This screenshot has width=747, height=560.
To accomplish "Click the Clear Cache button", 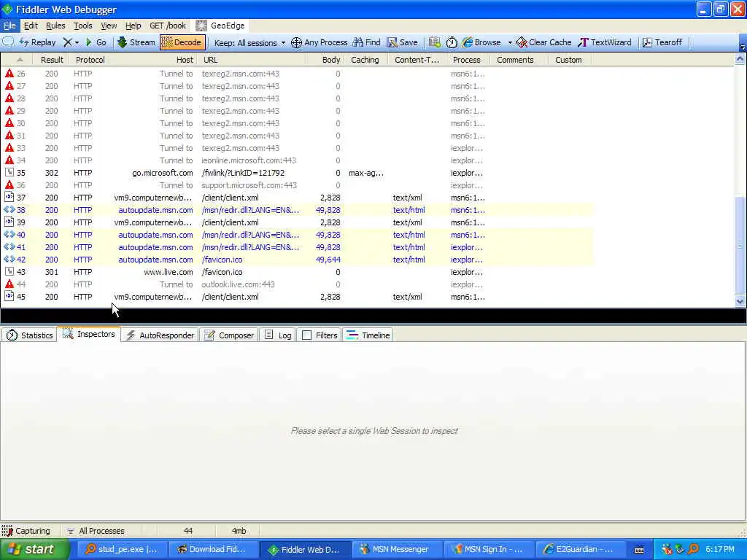I will 543,42.
